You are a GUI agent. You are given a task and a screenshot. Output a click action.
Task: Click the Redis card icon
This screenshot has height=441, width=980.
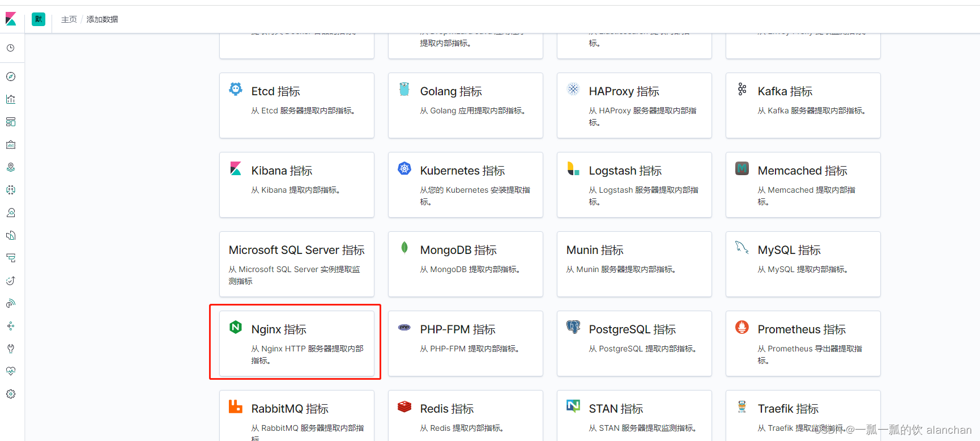tap(404, 406)
